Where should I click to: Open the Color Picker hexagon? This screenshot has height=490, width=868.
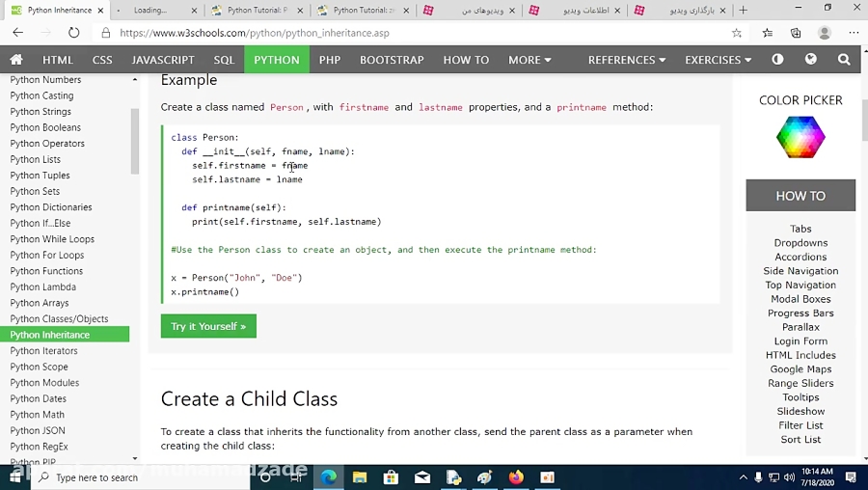(x=800, y=137)
